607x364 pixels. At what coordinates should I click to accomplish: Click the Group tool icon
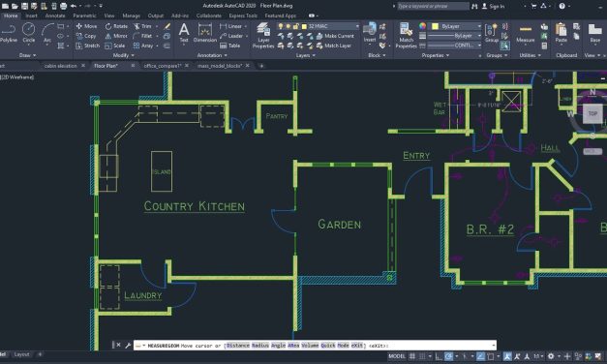(492, 33)
